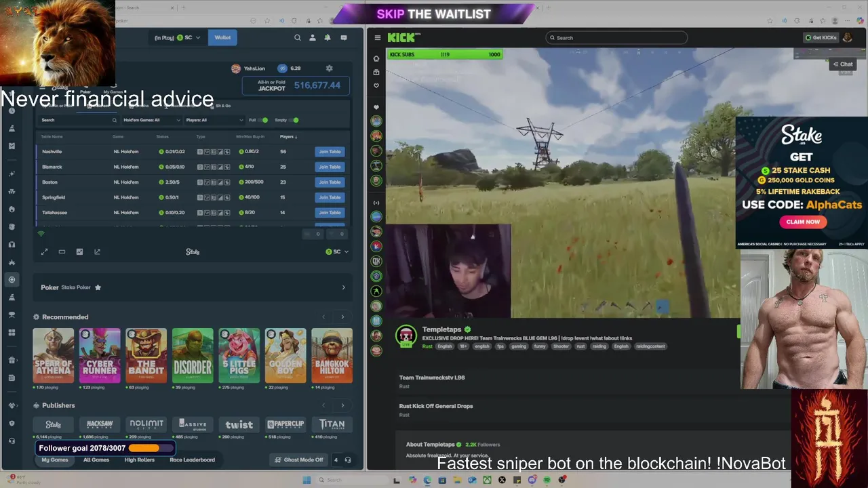Select the High Rollers tab

(140, 460)
